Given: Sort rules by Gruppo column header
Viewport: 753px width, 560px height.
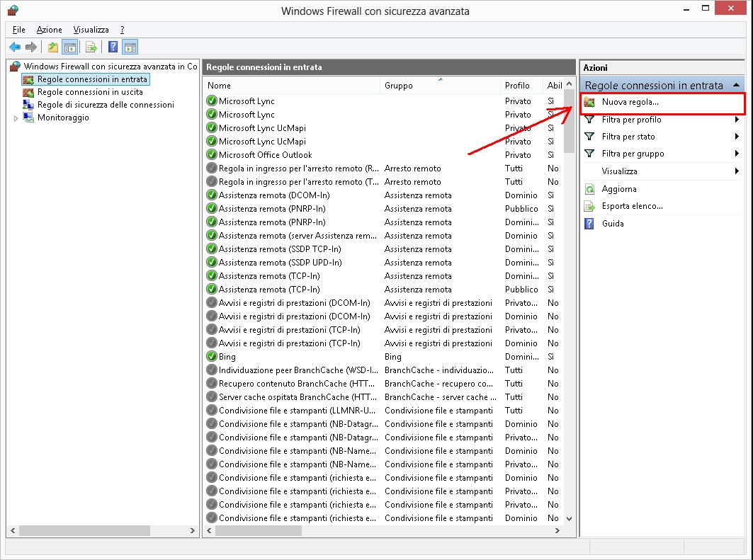Looking at the screenshot, I should (x=439, y=86).
